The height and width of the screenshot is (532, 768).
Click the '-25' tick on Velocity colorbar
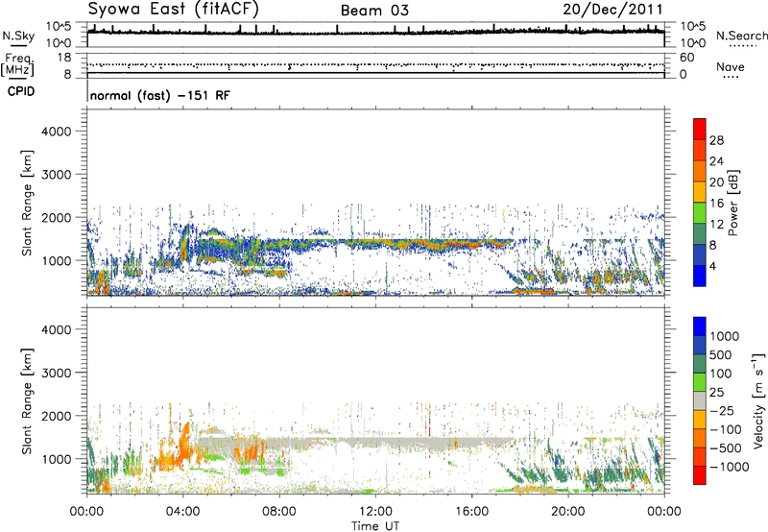click(x=723, y=410)
